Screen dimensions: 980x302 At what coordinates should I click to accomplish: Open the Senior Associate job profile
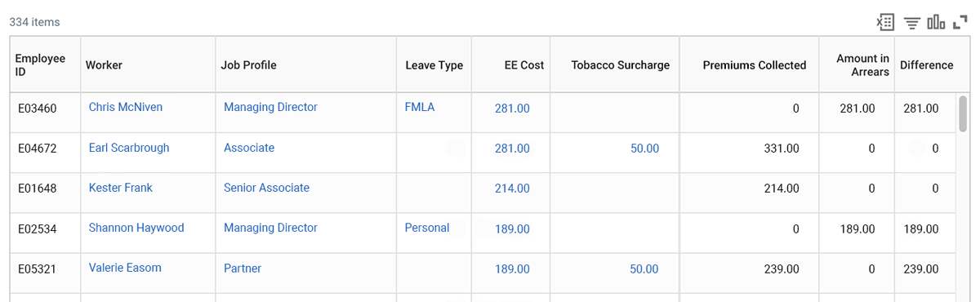(x=266, y=188)
